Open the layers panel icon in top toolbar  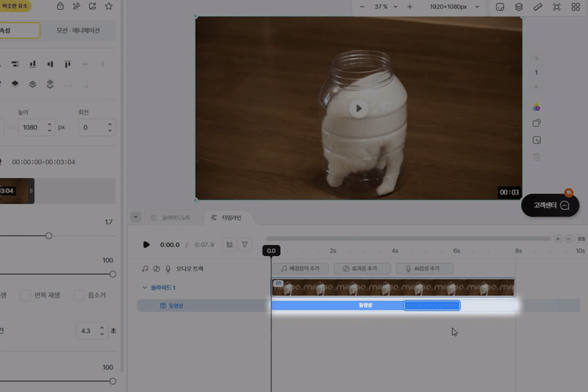pyautogui.click(x=519, y=7)
